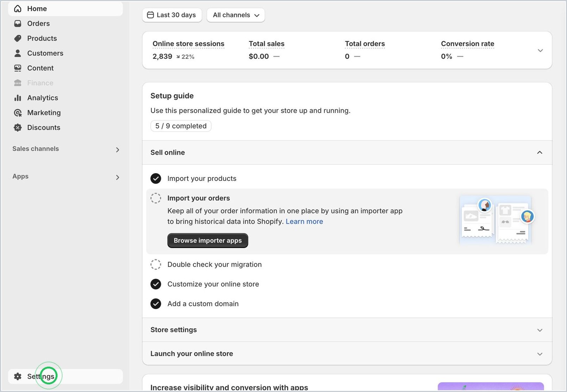Open the All channels dropdown
This screenshot has width=567, height=392.
(x=236, y=15)
